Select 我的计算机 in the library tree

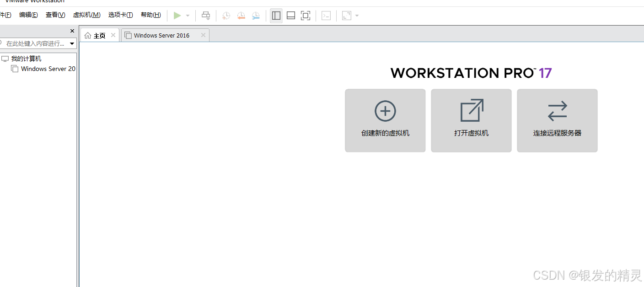coord(26,59)
